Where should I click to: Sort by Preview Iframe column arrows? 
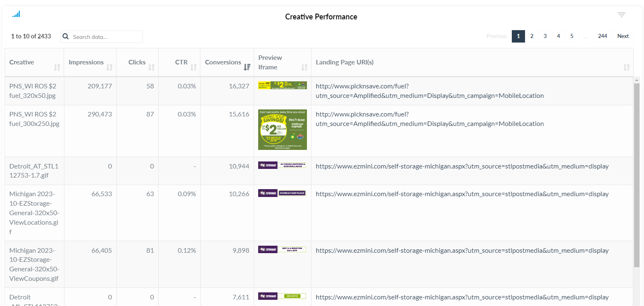[304, 67]
